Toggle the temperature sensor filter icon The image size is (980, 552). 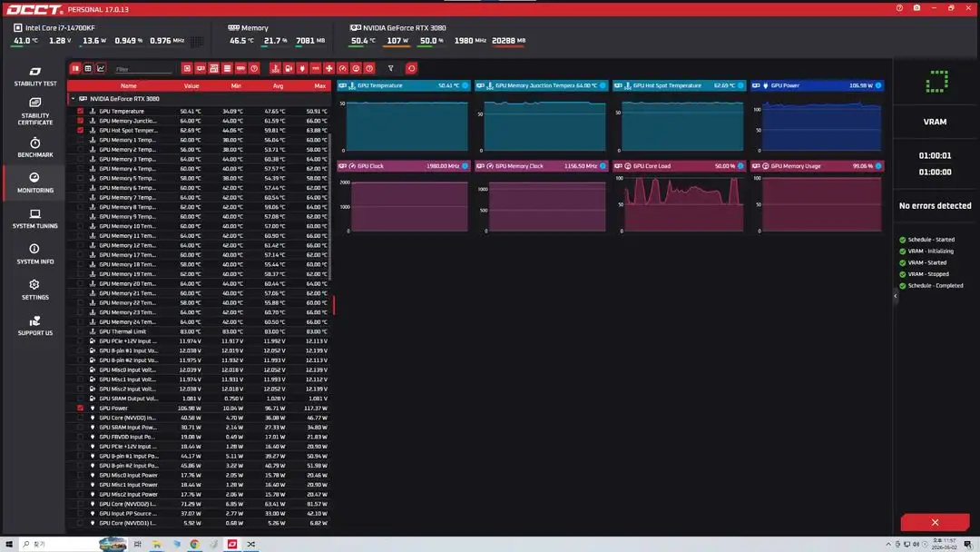tap(275, 68)
